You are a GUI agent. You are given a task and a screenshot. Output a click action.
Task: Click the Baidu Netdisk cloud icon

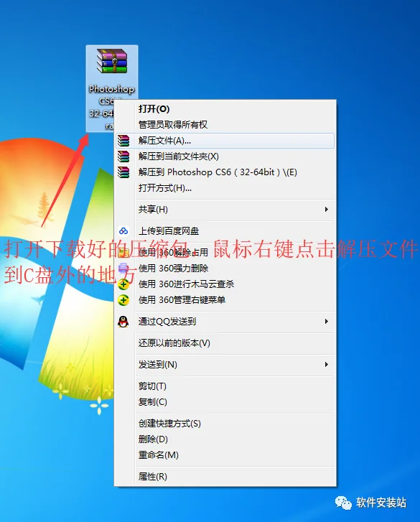click(123, 231)
